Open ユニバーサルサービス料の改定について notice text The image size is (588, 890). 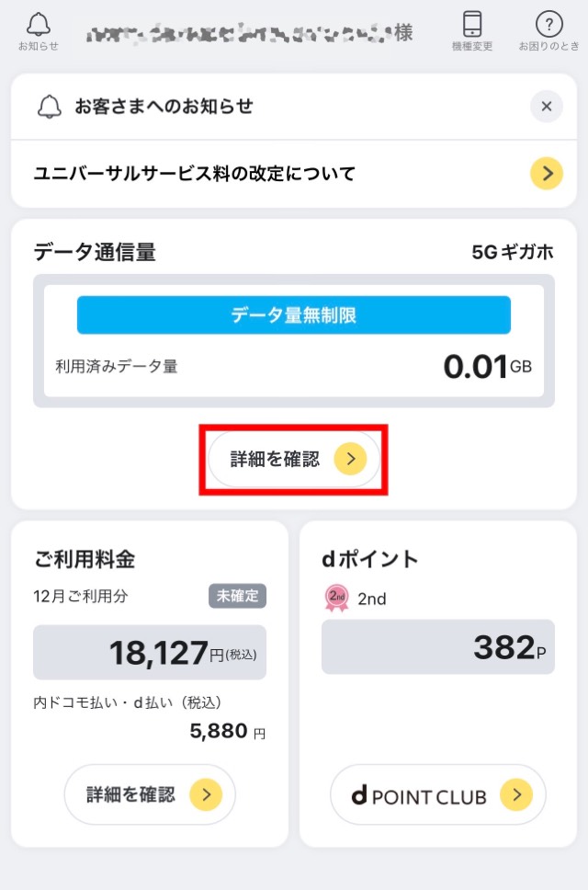point(195,173)
